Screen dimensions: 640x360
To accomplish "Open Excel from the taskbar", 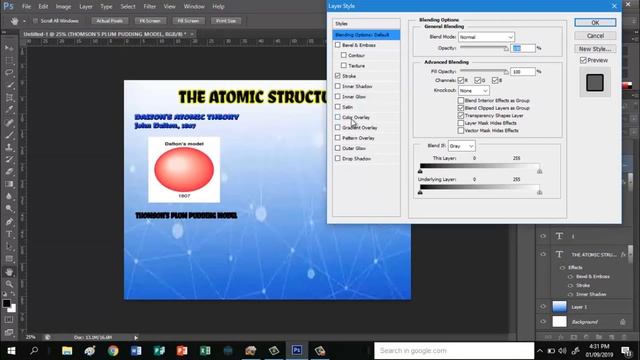I will (205, 351).
